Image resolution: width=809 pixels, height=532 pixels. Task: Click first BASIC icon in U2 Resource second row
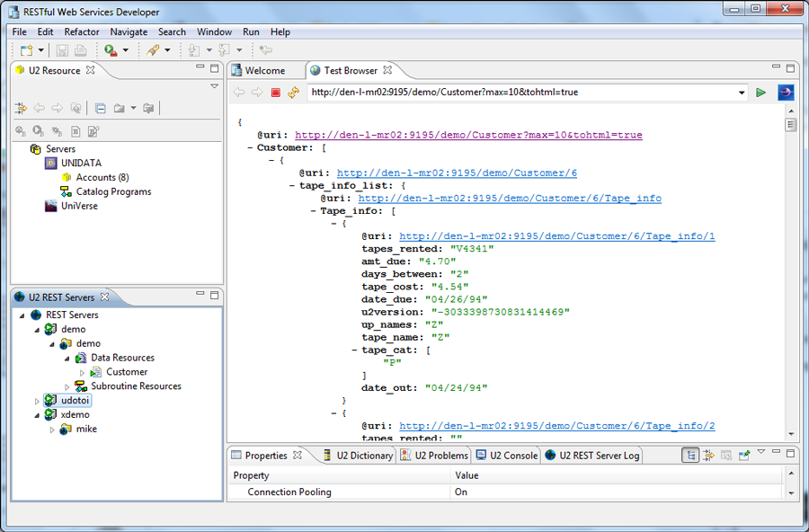[x=21, y=131]
